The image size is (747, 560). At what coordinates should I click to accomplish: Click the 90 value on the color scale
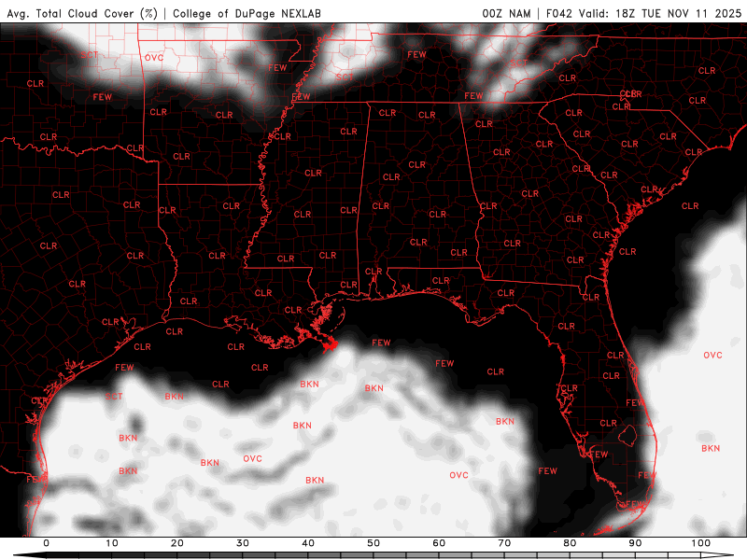[635, 543]
